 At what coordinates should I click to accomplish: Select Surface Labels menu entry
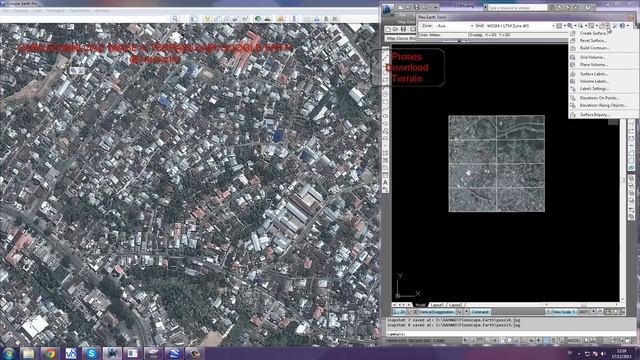point(594,74)
